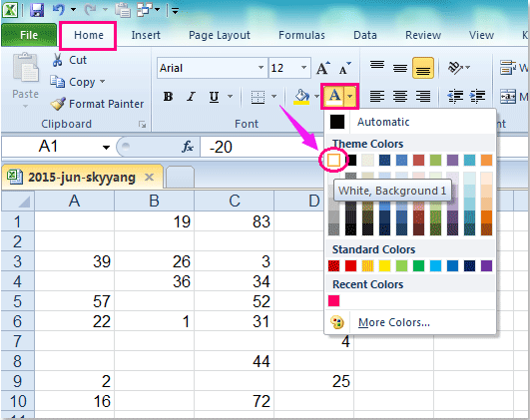Image resolution: width=530 pixels, height=420 pixels.
Task: Click the Cut scissors icon
Action: point(58,60)
